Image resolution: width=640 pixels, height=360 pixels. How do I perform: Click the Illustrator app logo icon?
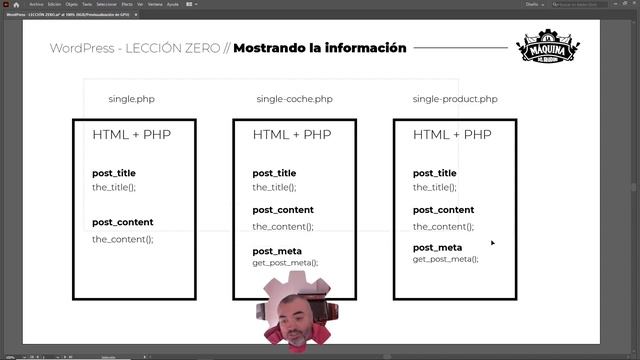6,4
